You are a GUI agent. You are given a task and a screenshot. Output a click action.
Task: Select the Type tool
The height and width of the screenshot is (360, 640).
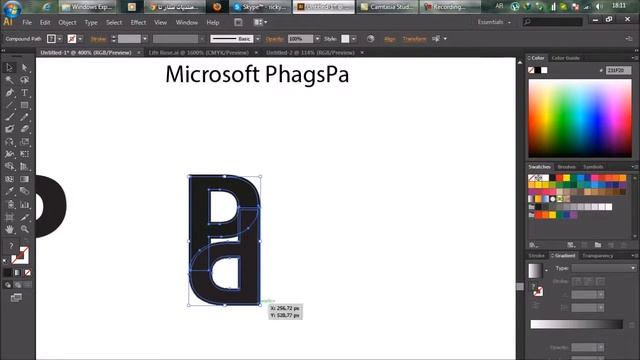[x=24, y=93]
